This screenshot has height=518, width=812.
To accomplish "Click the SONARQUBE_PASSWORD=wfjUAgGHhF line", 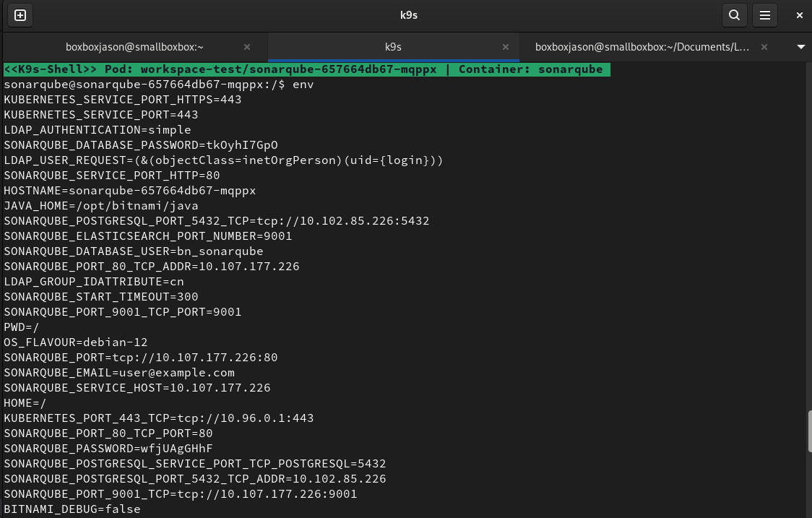I will (x=108, y=449).
